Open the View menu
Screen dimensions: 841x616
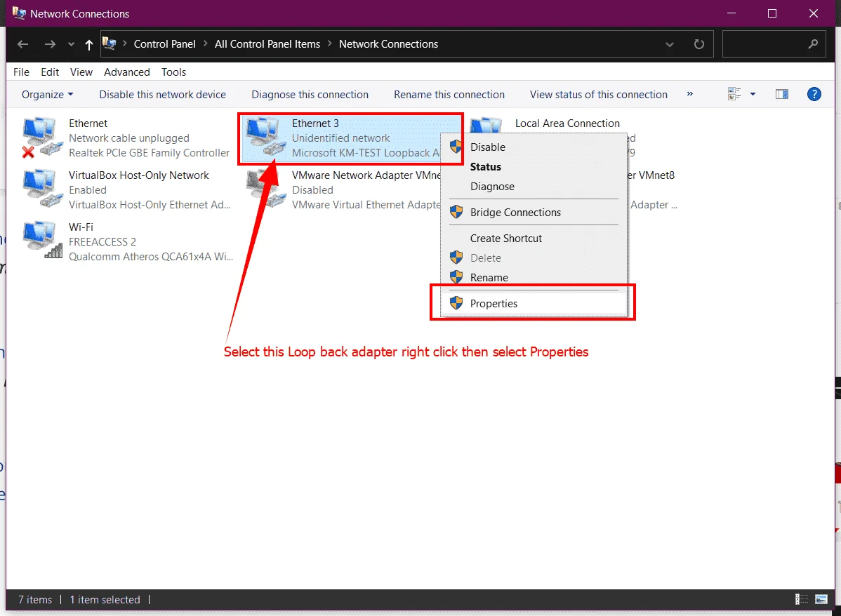tap(81, 72)
